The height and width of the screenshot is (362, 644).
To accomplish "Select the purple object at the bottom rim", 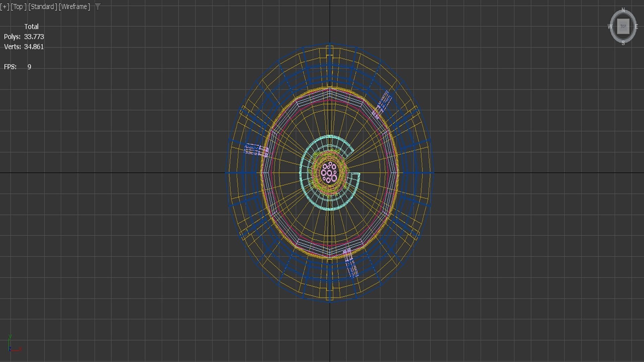I will point(351,265).
